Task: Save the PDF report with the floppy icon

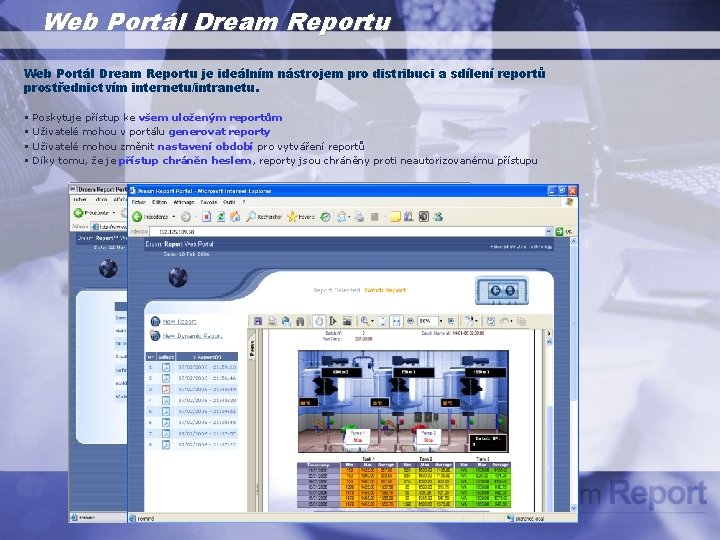Action: coord(258,321)
